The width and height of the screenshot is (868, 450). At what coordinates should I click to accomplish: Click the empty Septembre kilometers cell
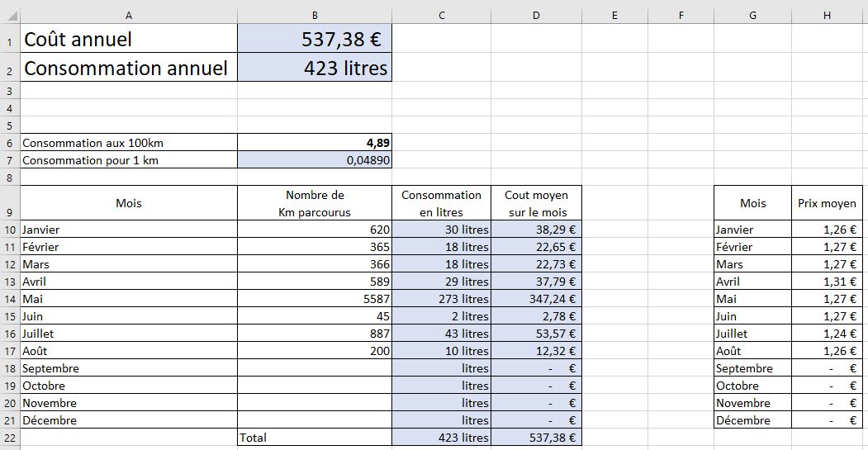click(x=314, y=368)
